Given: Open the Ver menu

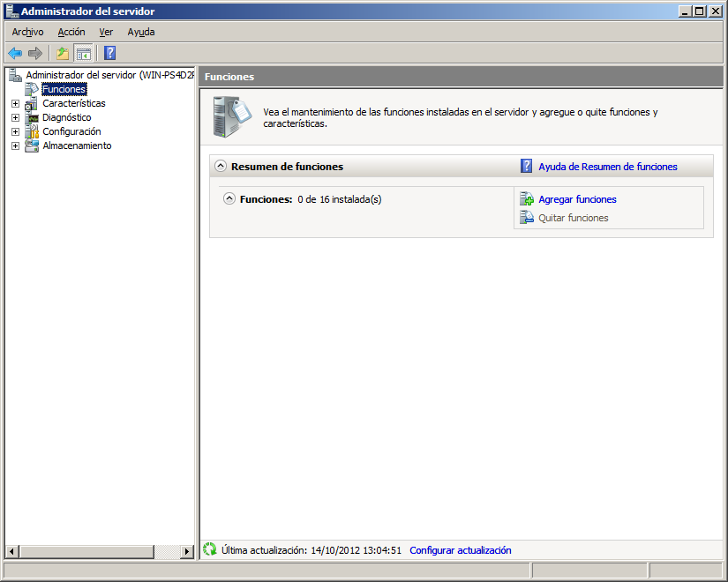Looking at the screenshot, I should coord(106,32).
